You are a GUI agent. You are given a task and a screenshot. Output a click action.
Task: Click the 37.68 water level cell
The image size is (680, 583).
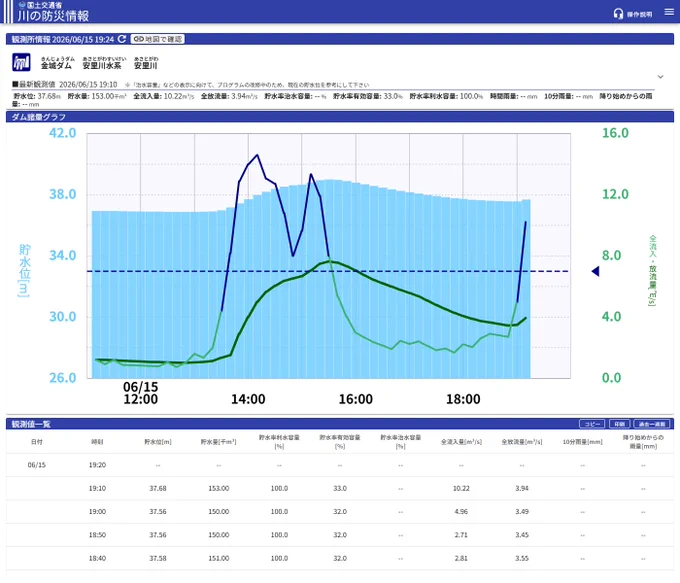coord(158,488)
